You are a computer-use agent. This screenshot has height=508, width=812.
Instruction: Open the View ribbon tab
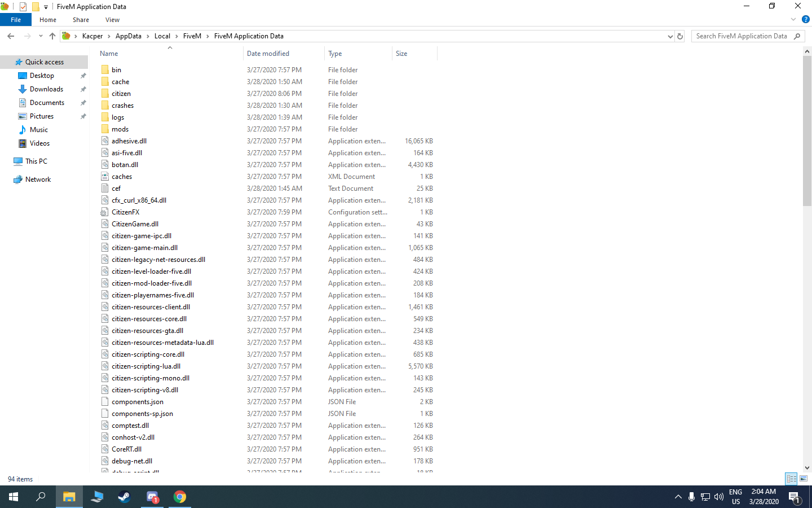coord(112,20)
